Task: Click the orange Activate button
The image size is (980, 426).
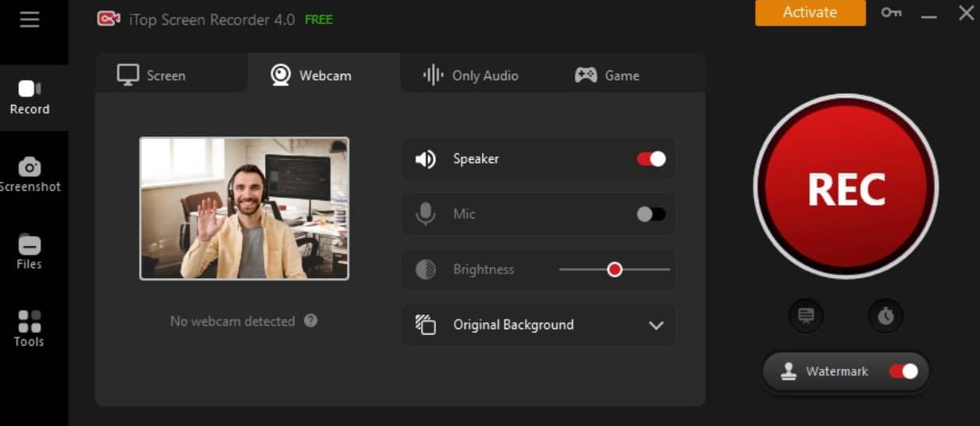Action: pyautogui.click(x=810, y=13)
